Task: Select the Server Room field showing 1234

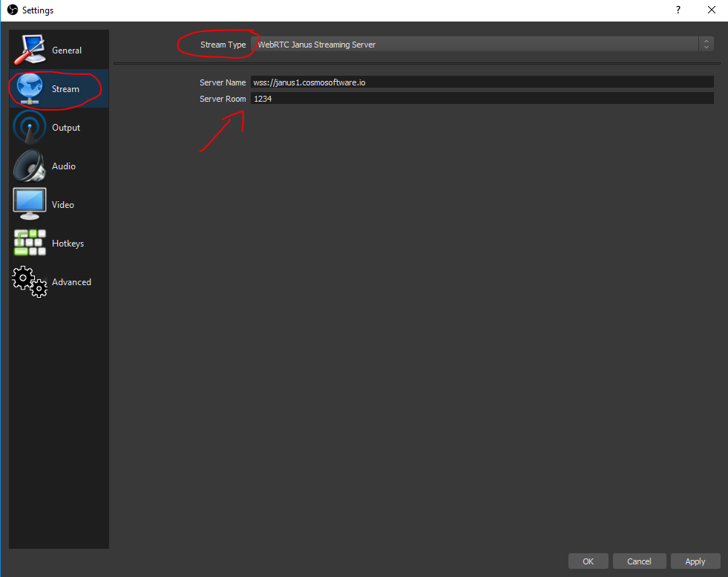Action: [482, 98]
